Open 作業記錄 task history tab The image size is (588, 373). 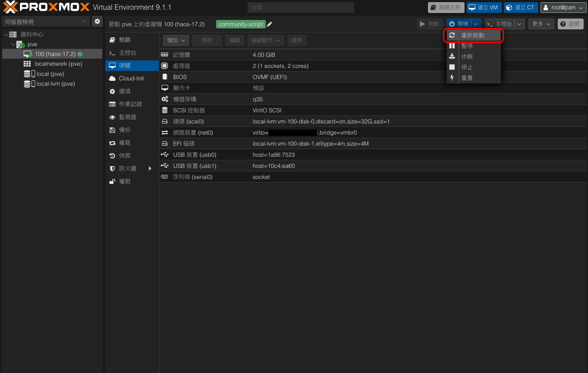[x=132, y=104]
